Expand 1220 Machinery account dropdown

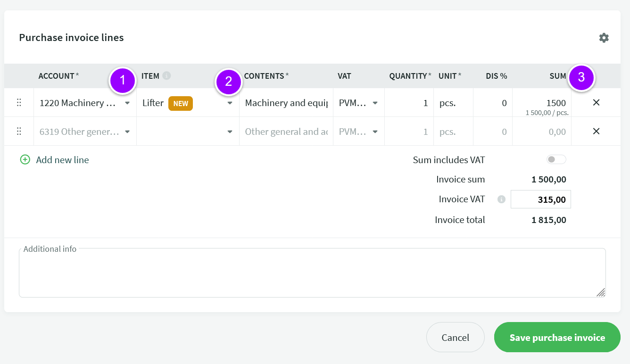(x=127, y=103)
